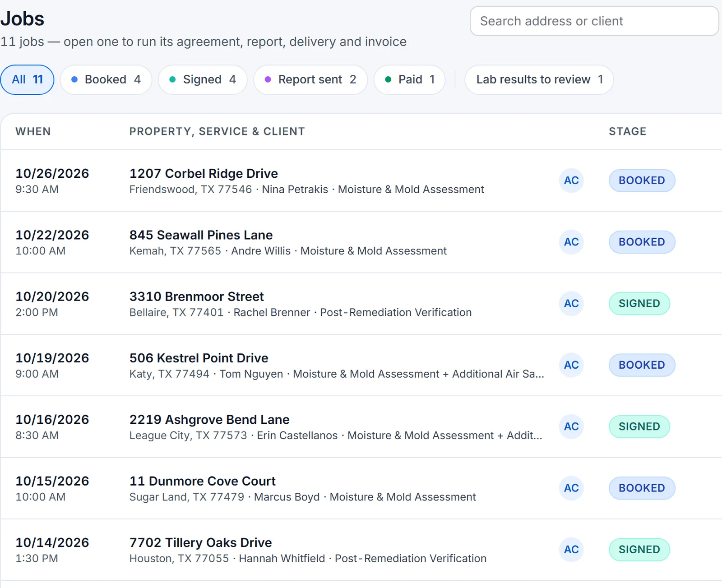Click AC avatar on 3310 Brenmoor Street row
Viewport: 722px width, 588px height.
(x=571, y=304)
